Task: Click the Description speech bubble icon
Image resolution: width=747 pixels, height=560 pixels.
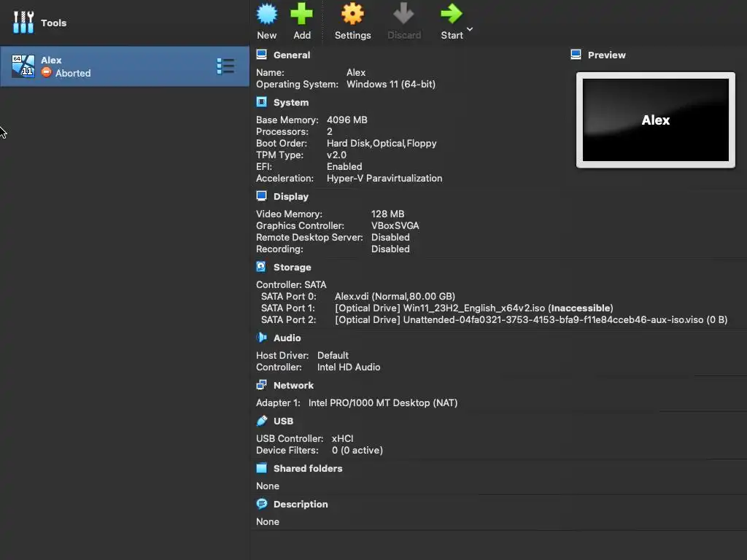Action: [262, 503]
